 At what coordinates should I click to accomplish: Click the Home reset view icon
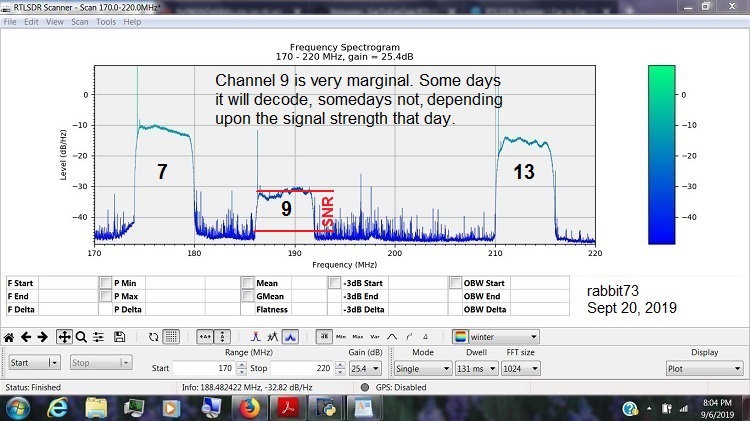click(x=10, y=337)
